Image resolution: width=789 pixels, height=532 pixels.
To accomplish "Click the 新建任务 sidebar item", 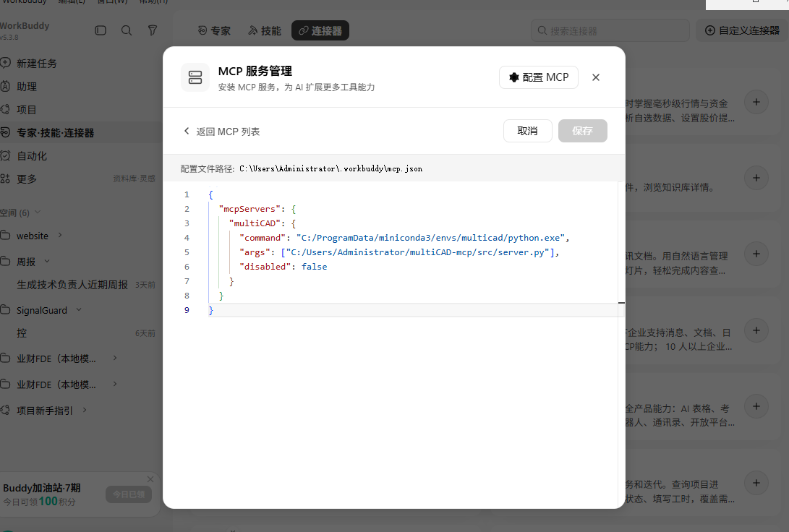I will pos(36,64).
